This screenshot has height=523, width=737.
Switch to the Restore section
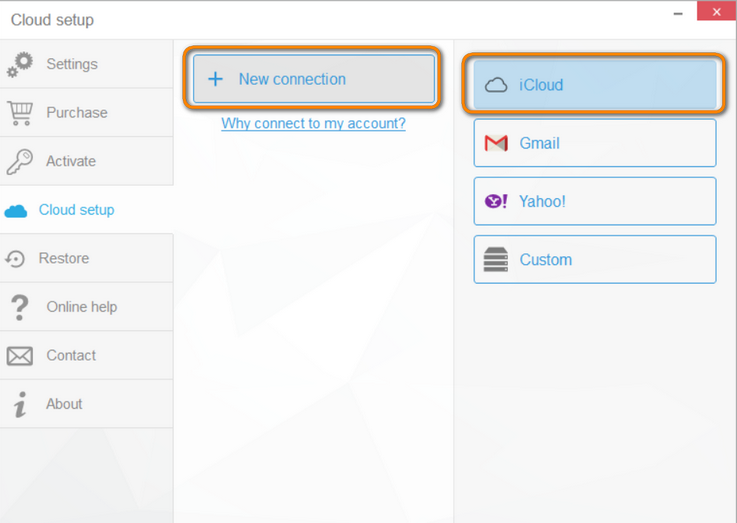click(86, 258)
